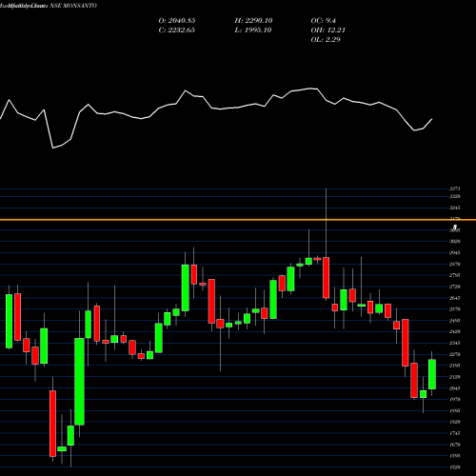This screenshot has width=476, height=476.
Task: Click the OC: 9.4 value
Action: pos(323,21)
